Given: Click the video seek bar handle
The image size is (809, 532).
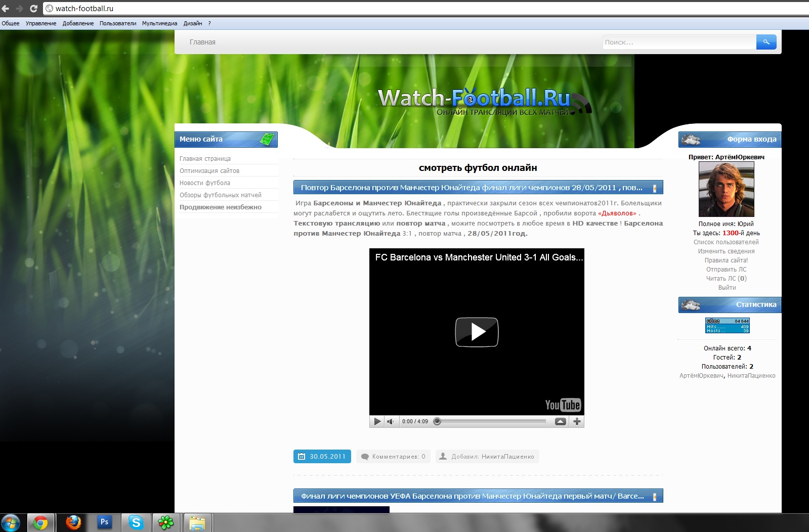Looking at the screenshot, I should (437, 421).
